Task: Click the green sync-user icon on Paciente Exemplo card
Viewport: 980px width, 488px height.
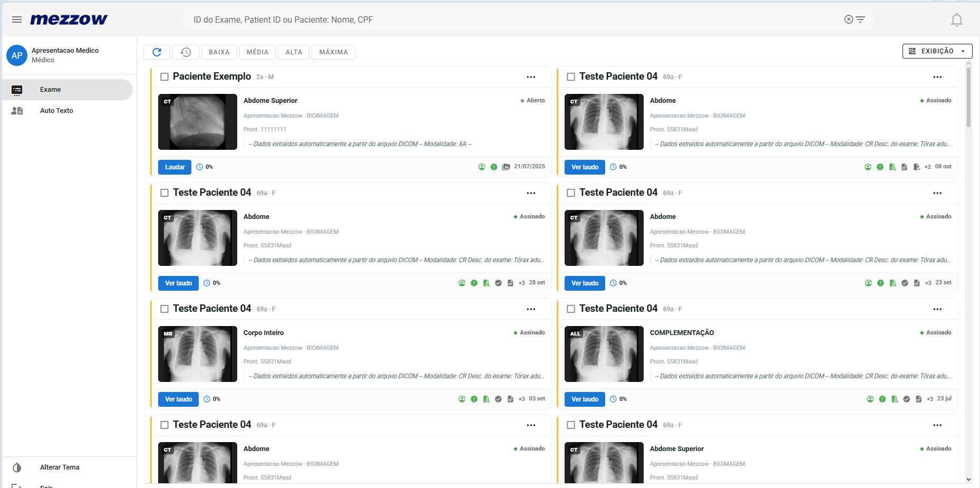Action: click(x=482, y=167)
